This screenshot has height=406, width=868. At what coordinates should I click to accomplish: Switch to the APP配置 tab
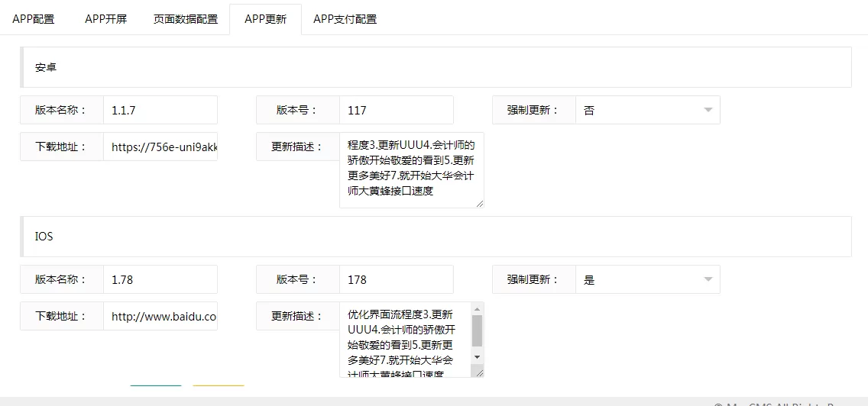[34, 19]
